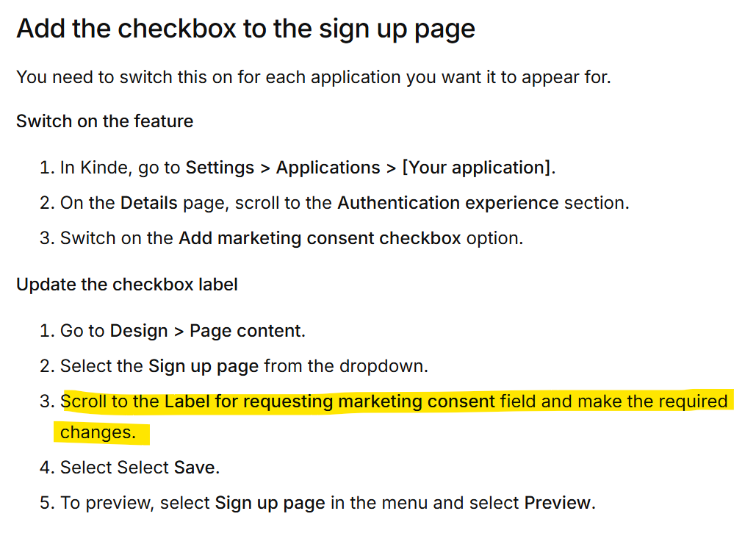This screenshot has height=547, width=756.
Task: Click the bold 'Settings' text in step one
Action: coord(220,168)
